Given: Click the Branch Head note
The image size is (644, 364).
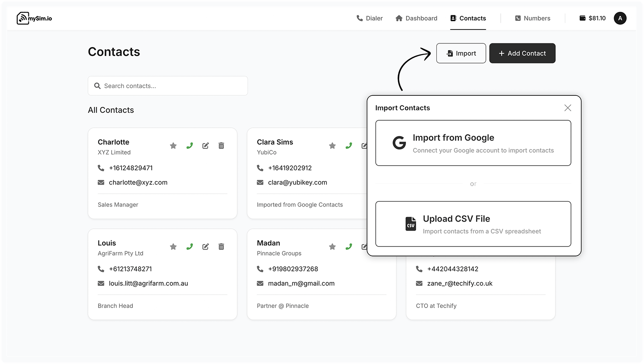Looking at the screenshot, I should pos(115,306).
